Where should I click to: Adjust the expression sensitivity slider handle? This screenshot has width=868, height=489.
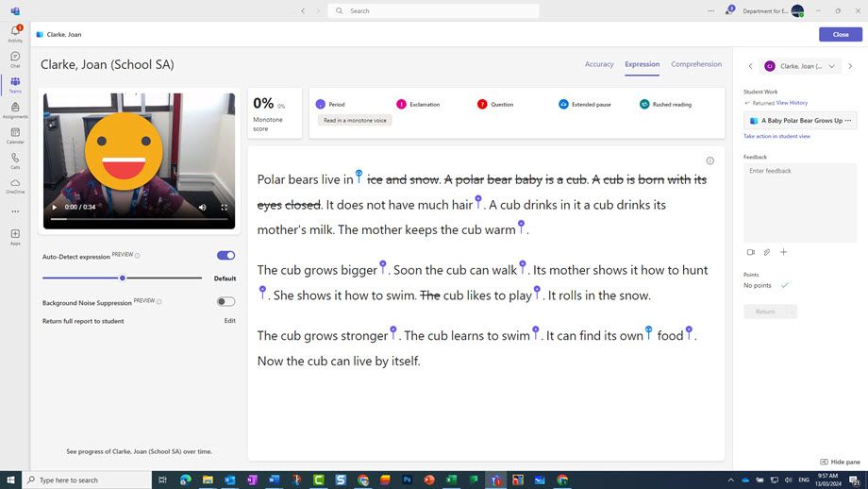[123, 278]
